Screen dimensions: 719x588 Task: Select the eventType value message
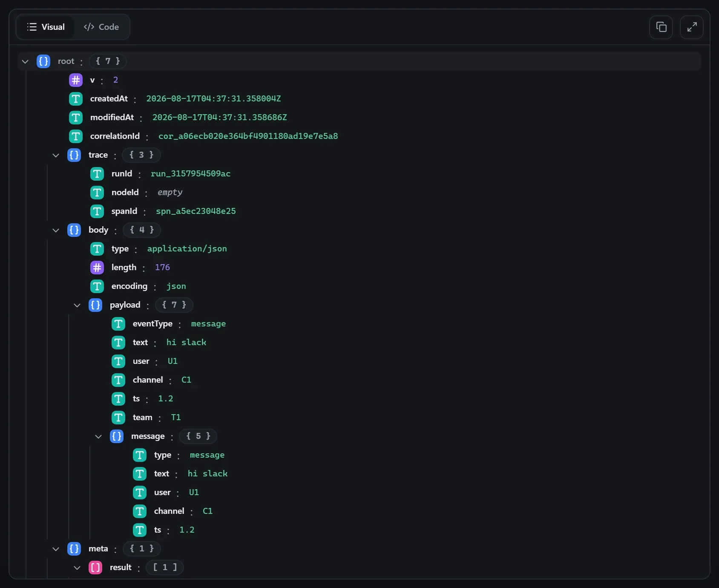[x=208, y=324]
